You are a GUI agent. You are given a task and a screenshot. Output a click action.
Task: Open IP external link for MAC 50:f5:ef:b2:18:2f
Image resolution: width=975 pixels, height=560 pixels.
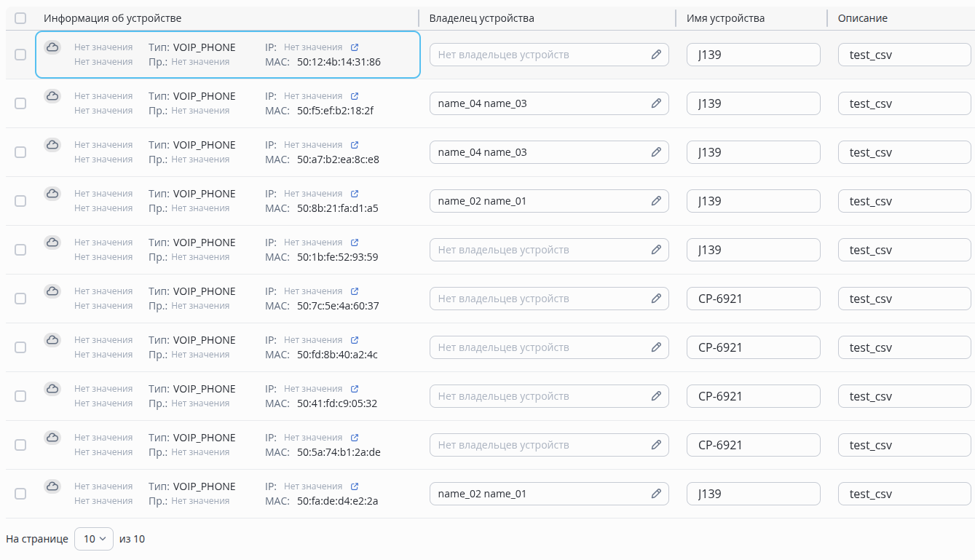355,96
